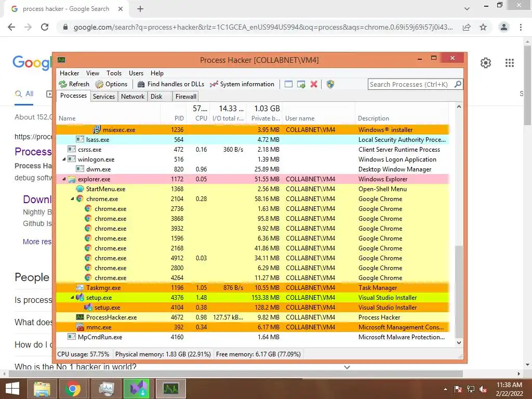Click the find window toolbar icon

point(288,84)
